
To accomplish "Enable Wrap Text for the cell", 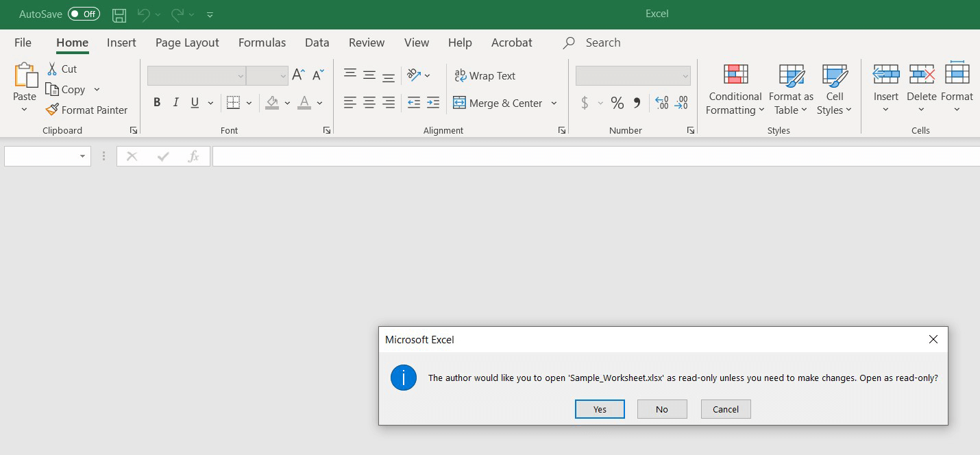I will coord(485,75).
